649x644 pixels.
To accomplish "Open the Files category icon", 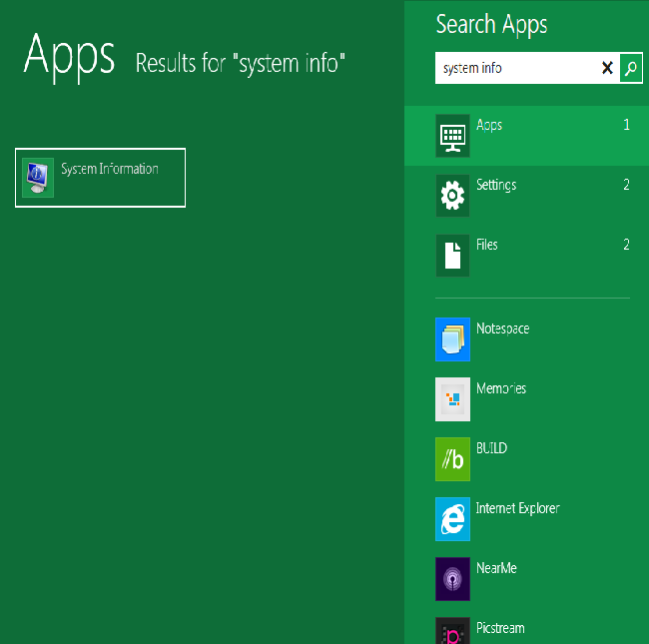I will [x=452, y=256].
